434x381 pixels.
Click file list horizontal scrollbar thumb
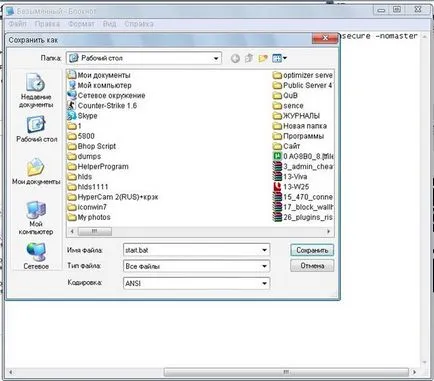click(95, 231)
